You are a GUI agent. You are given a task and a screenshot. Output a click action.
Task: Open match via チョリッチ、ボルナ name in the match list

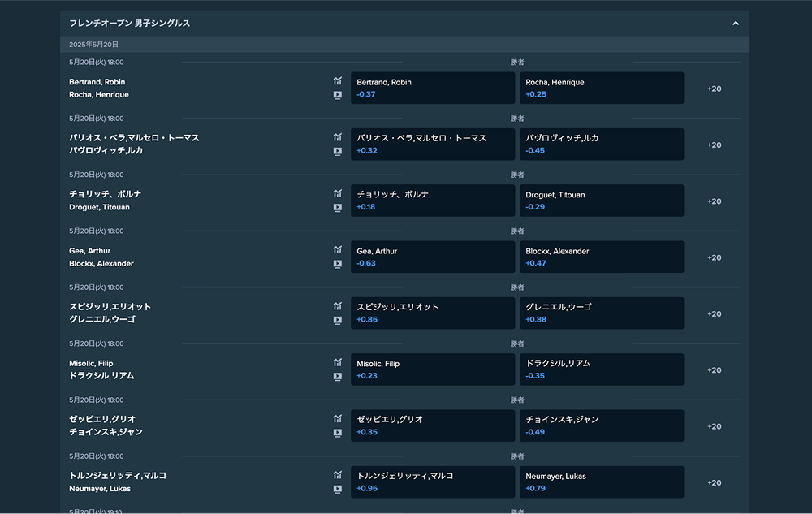(x=105, y=194)
